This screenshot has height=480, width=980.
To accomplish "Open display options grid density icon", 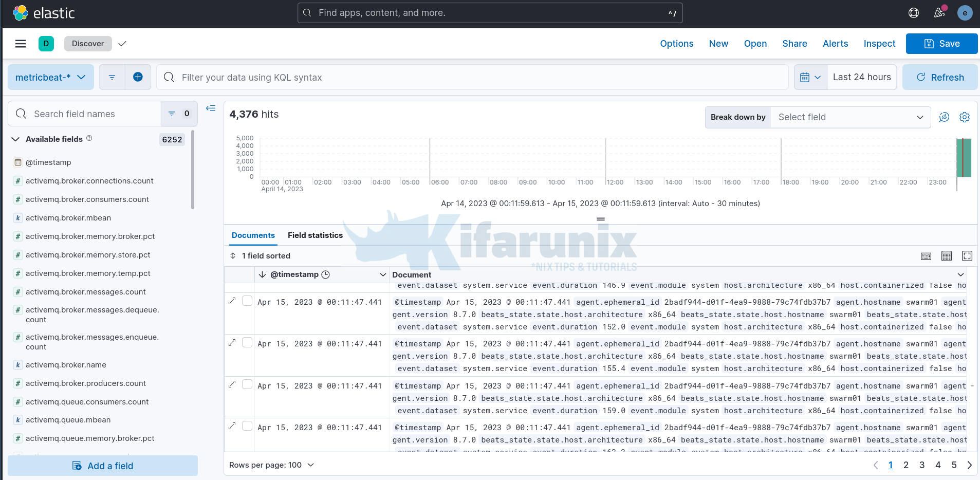I will point(947,256).
